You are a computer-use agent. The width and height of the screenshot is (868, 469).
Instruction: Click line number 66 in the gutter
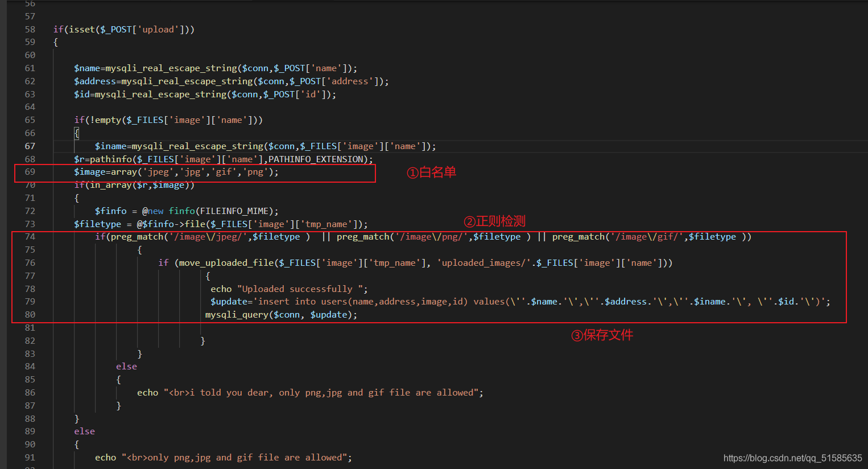click(30, 133)
